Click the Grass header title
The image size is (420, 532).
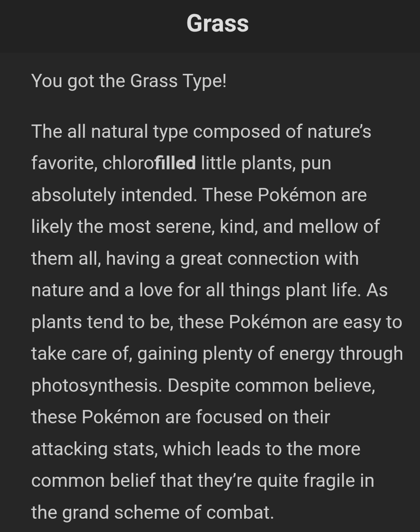(217, 23)
